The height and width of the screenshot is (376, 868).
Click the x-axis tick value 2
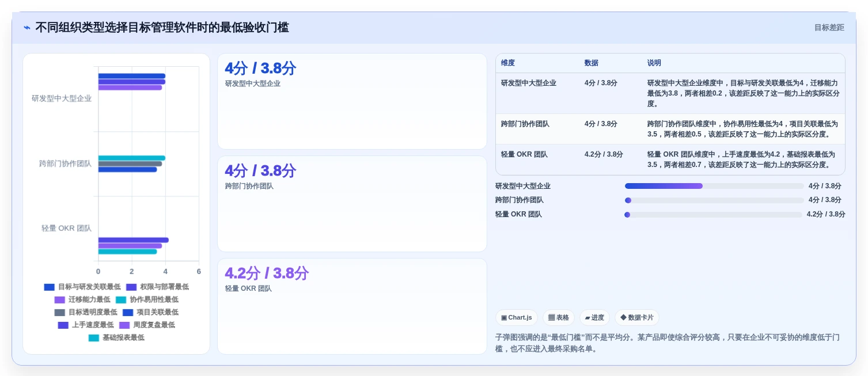(131, 271)
